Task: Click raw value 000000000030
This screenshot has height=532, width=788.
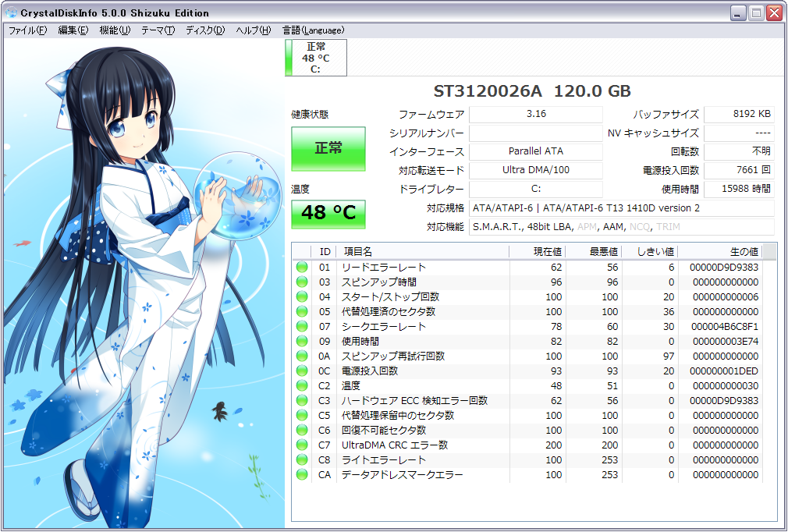Action: point(726,386)
